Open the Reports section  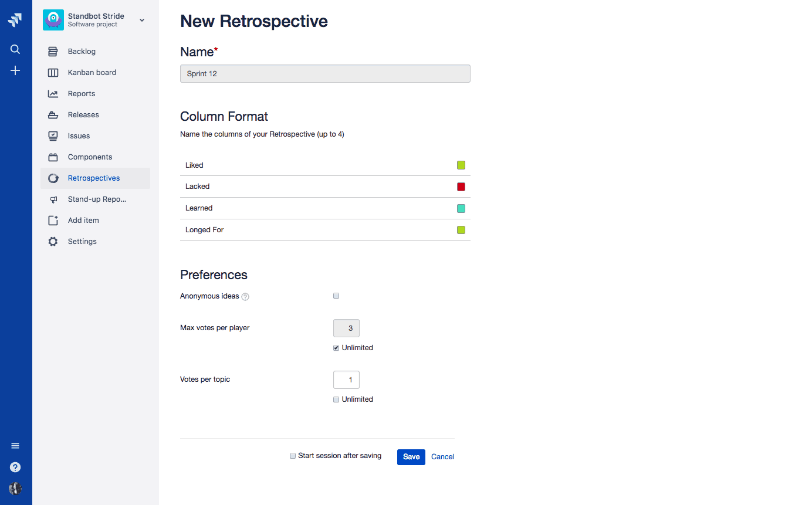tap(82, 93)
